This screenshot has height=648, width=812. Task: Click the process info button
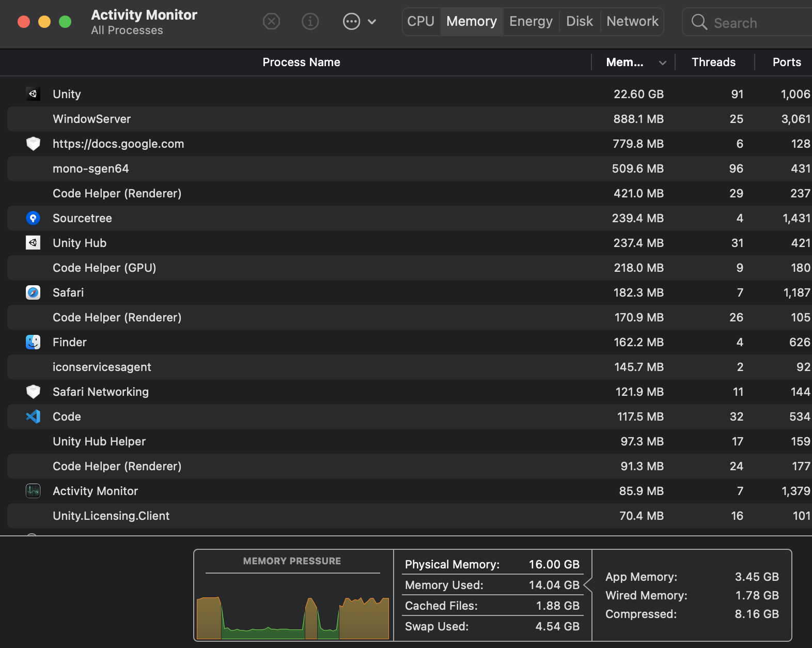point(310,21)
